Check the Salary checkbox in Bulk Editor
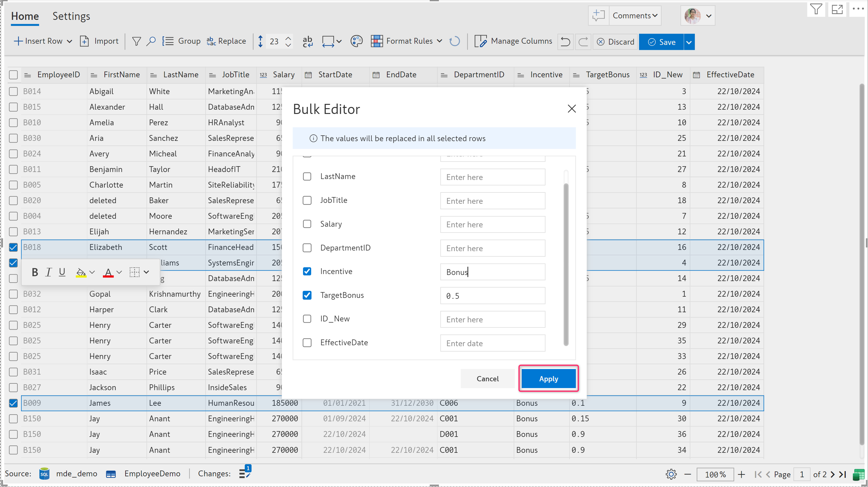This screenshot has height=487, width=868. point(307,224)
